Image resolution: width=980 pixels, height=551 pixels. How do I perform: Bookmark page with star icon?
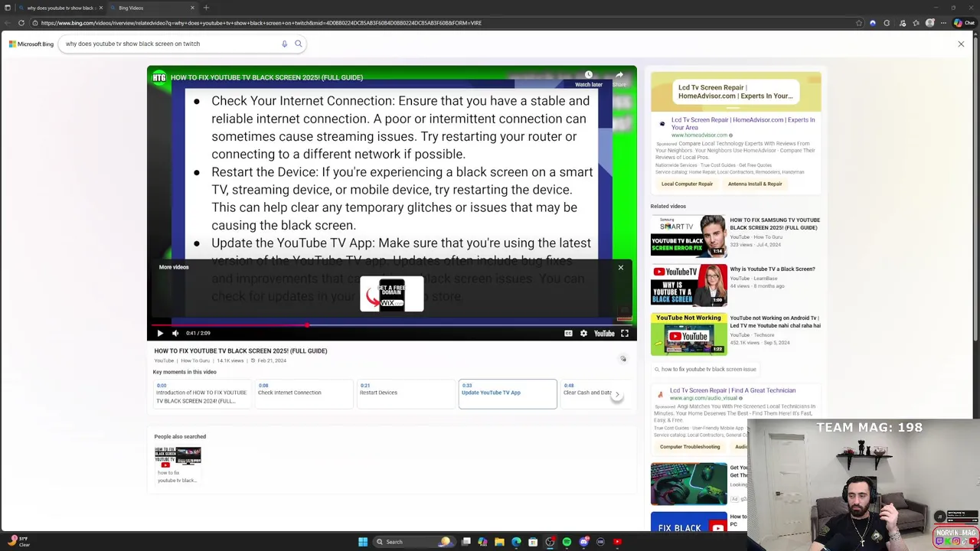pos(859,23)
